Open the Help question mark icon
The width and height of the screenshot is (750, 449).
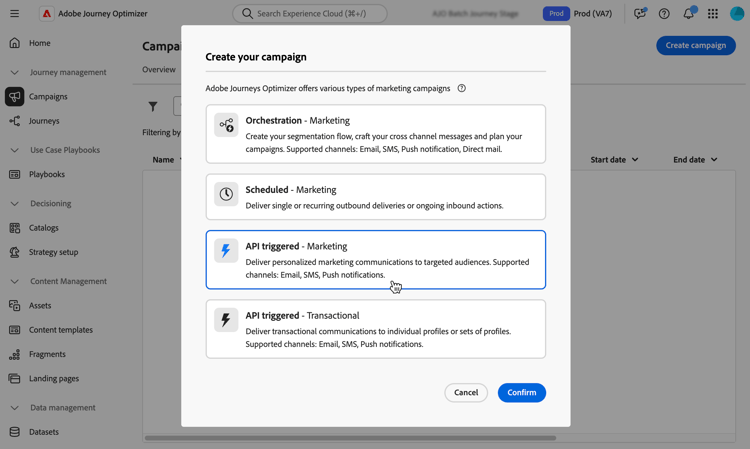[x=664, y=13]
